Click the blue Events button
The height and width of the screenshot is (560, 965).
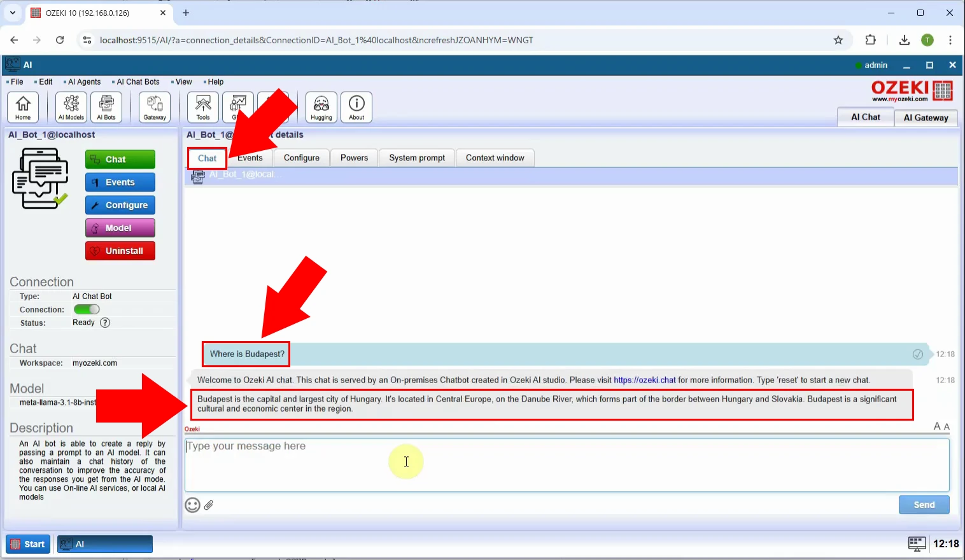[120, 182]
